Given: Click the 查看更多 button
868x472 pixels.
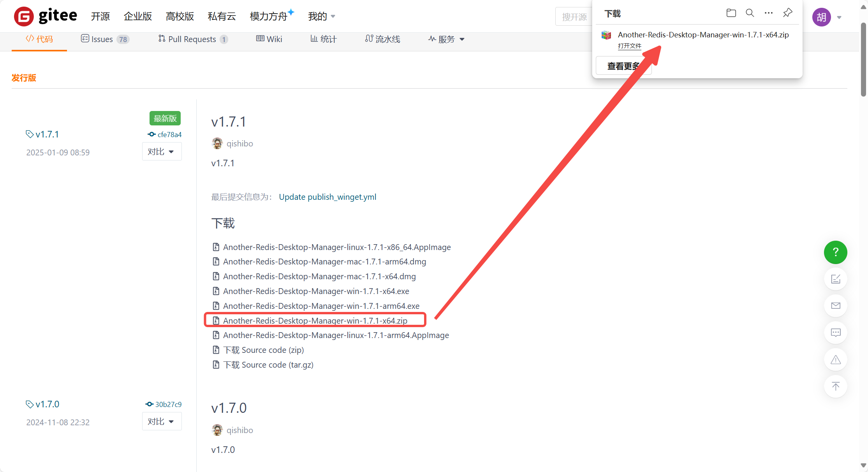Looking at the screenshot, I should (x=623, y=66).
